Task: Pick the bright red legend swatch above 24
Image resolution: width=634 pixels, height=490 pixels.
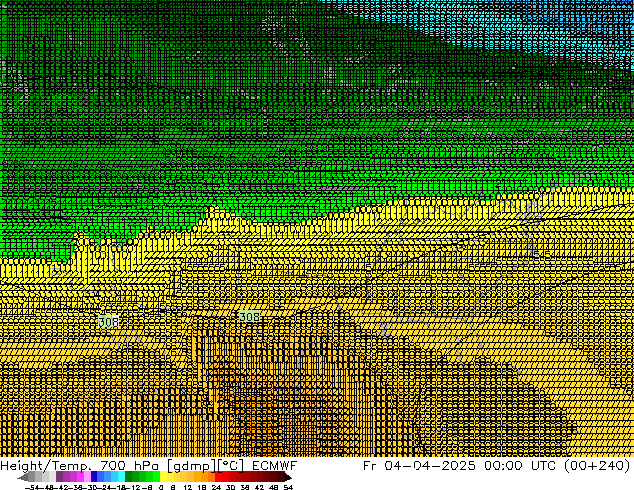Action: click(x=218, y=477)
